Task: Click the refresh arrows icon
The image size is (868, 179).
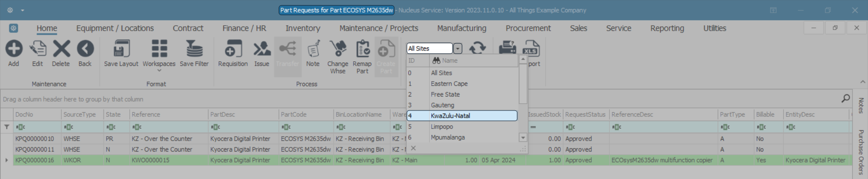Action: coord(477,48)
